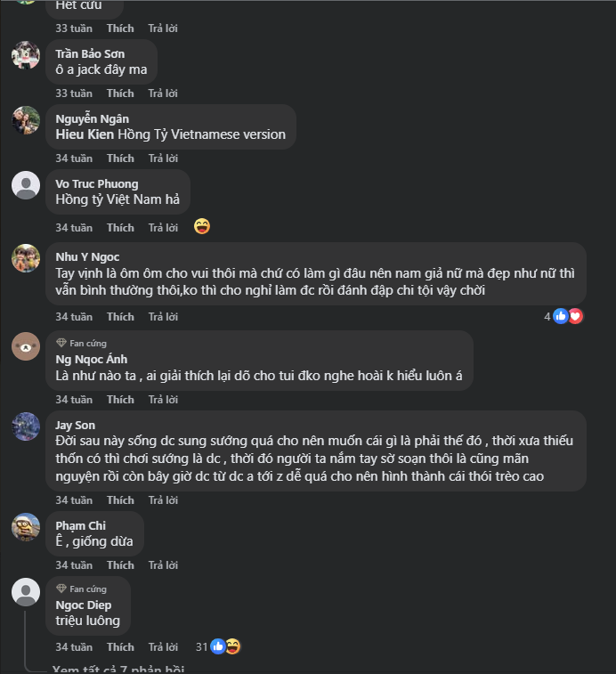Click Trả lời under Nguyễn Ngân's comment
Viewport: 616px width, 674px height.
163,158
